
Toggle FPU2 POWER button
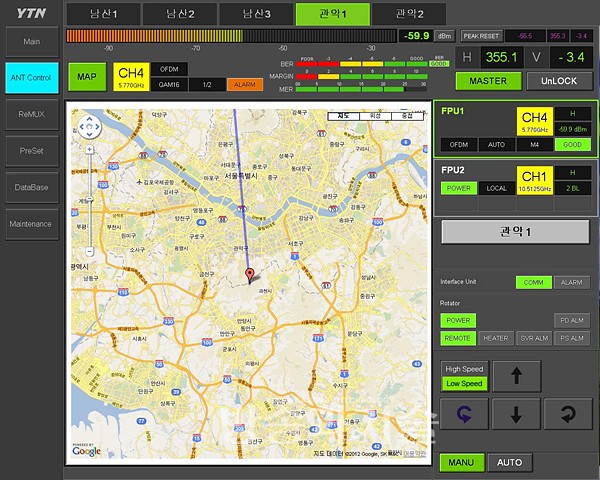[x=458, y=188]
